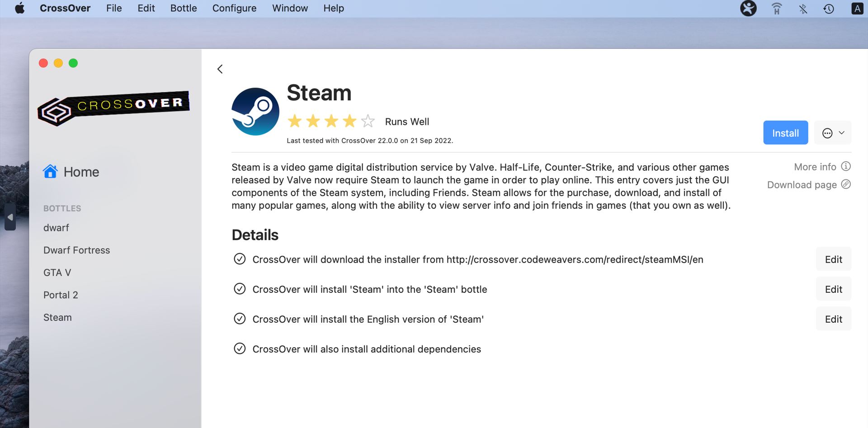Click the back arrow chevron
The image size is (868, 428).
220,69
